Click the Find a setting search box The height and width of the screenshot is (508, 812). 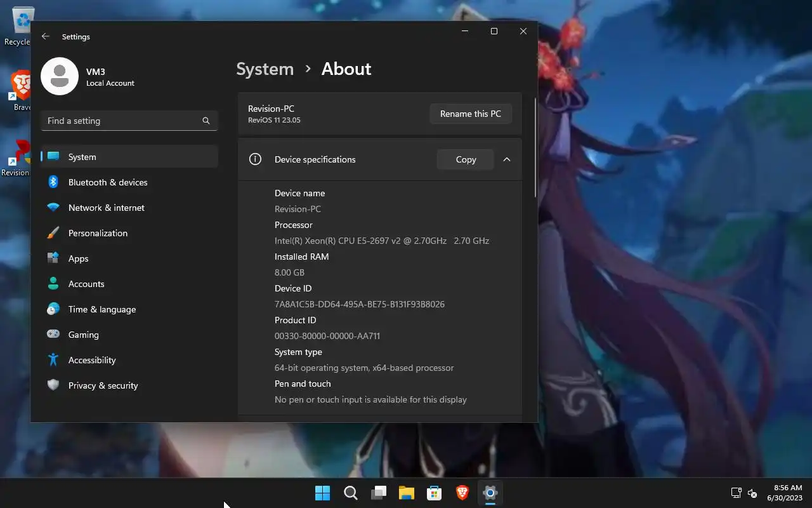(129, 121)
